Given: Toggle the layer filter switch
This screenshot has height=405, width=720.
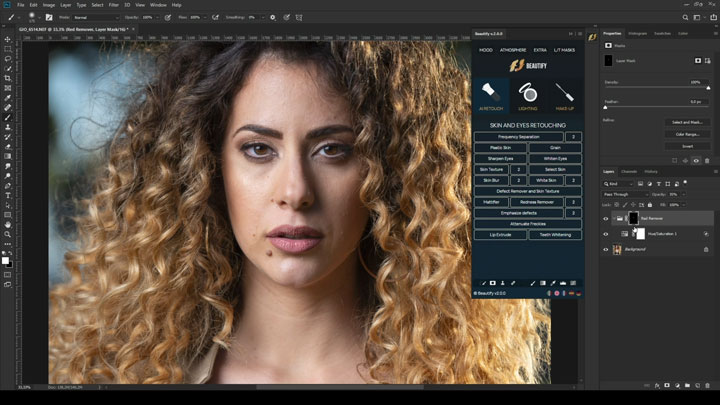Looking at the screenshot, I should [x=685, y=183].
